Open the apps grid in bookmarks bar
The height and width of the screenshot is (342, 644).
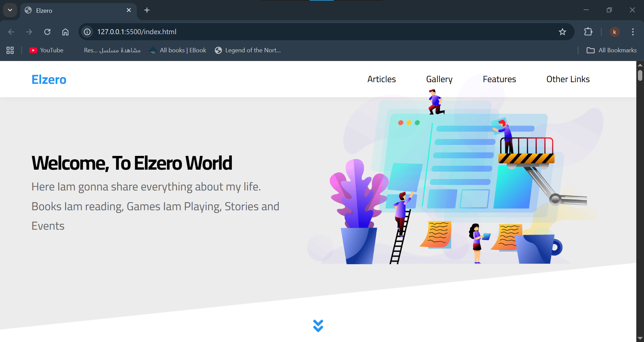tap(10, 50)
